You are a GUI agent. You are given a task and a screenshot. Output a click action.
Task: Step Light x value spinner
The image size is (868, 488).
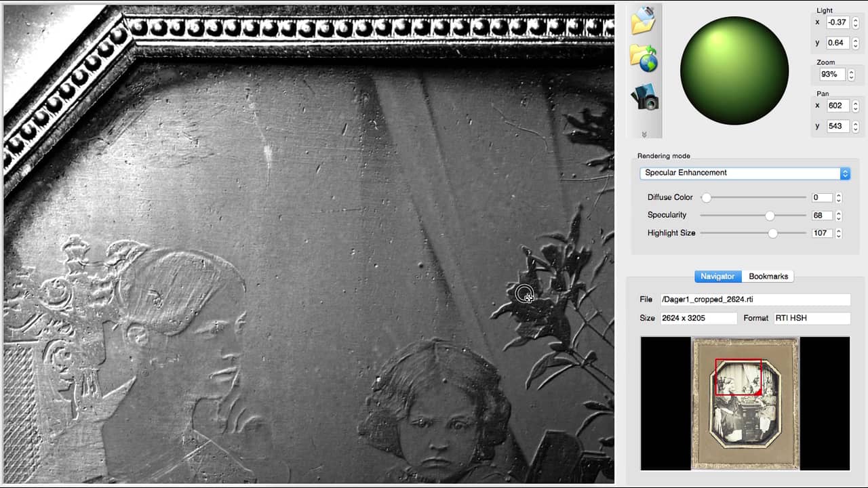(855, 22)
